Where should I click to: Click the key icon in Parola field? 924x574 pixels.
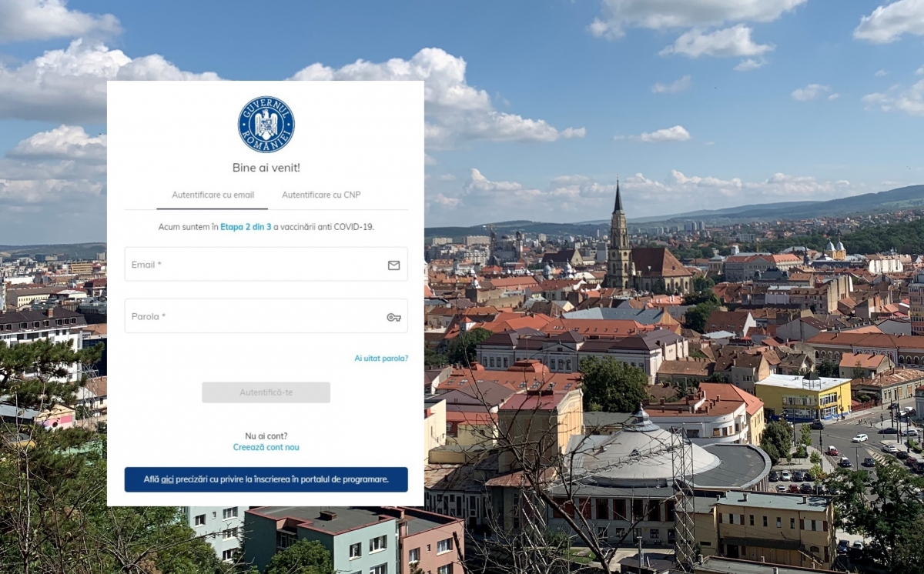coord(393,317)
